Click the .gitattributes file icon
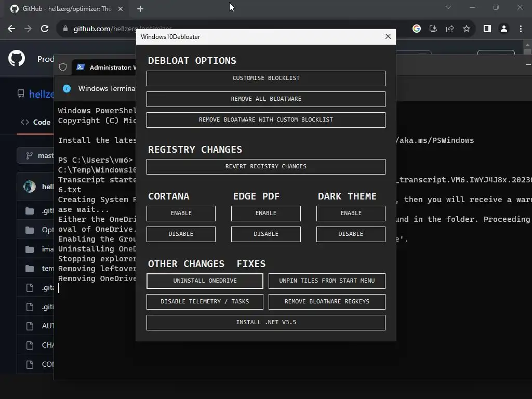 [30, 288]
